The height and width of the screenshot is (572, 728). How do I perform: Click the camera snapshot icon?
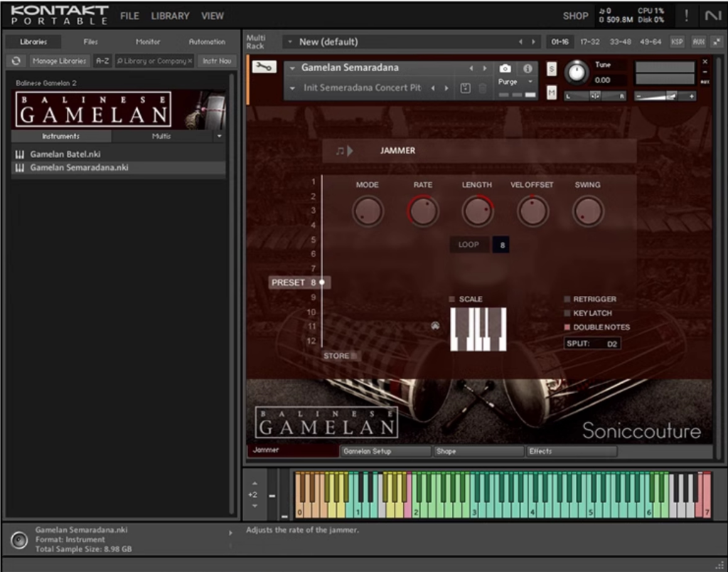(505, 68)
